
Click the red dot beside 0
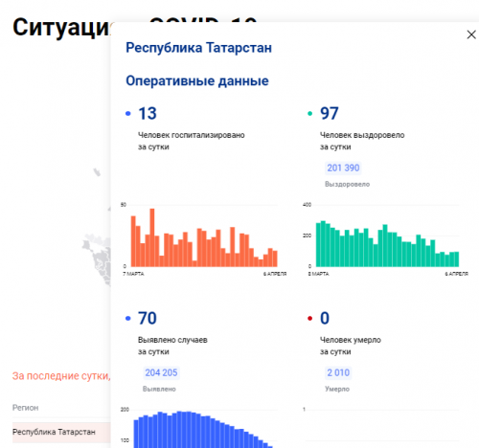coord(309,318)
